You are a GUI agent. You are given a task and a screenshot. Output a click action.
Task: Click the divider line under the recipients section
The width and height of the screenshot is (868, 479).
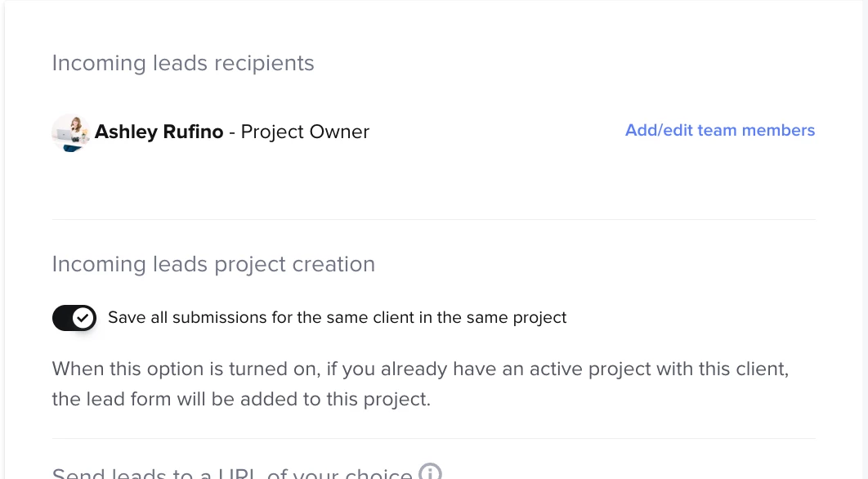click(x=433, y=219)
